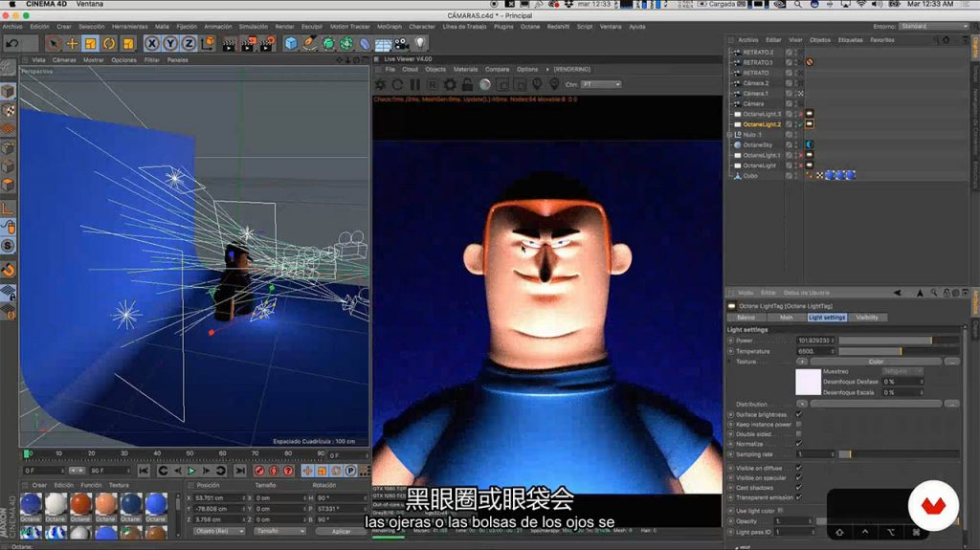The width and height of the screenshot is (980, 550).
Task: Open Cámaras menu in viewport
Action: (x=64, y=60)
